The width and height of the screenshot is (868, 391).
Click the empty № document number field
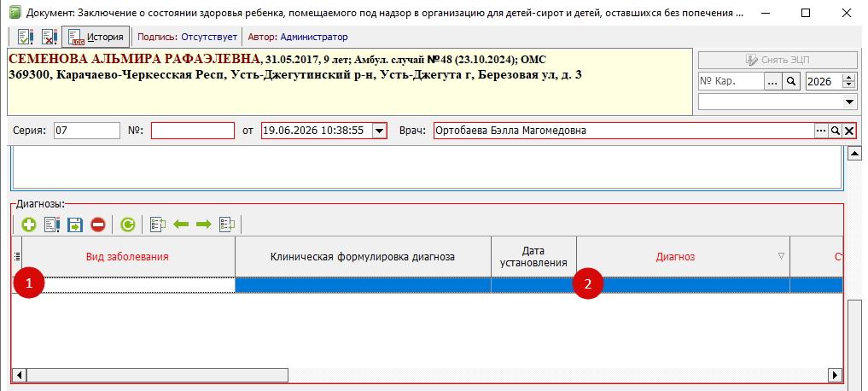click(x=193, y=131)
